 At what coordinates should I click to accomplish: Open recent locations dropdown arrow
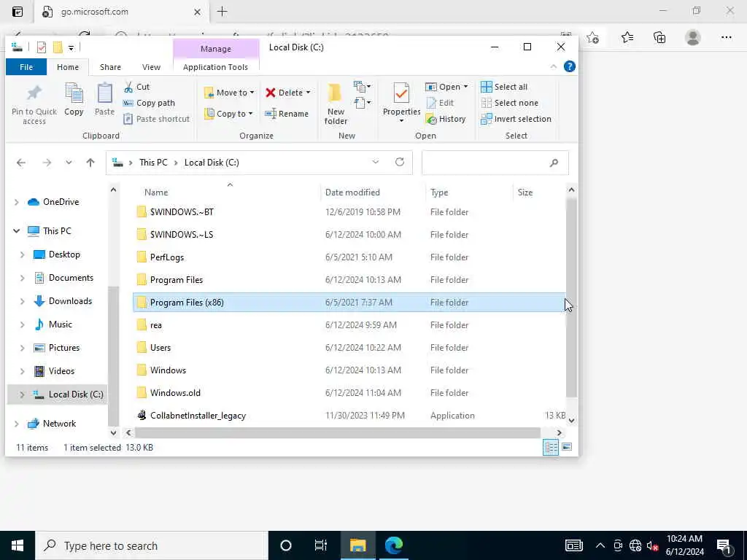[69, 163]
